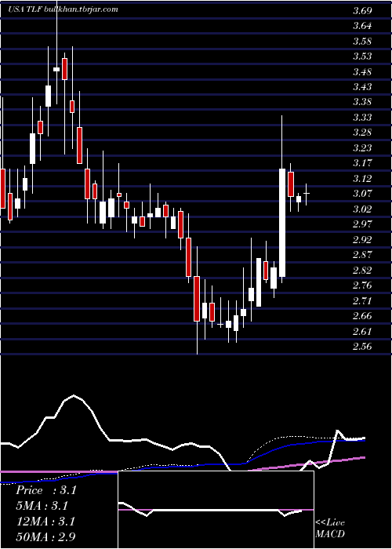The image size is (392, 549).
Task: Click the 3.58 price axis label
Action: [x=362, y=42]
